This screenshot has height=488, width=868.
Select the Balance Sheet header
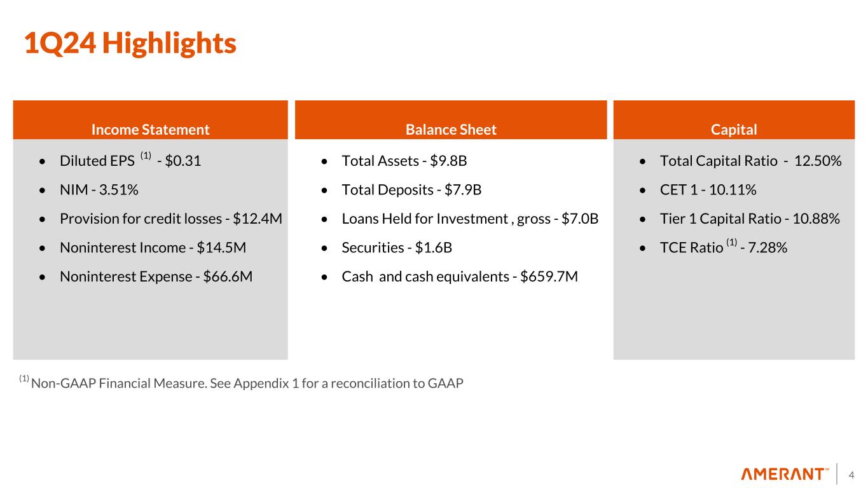[x=451, y=130]
